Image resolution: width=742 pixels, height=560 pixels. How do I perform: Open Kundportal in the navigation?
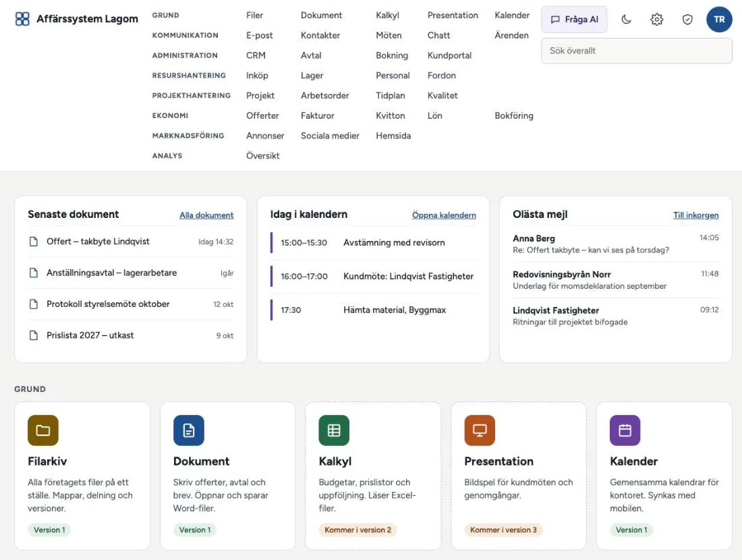point(449,55)
